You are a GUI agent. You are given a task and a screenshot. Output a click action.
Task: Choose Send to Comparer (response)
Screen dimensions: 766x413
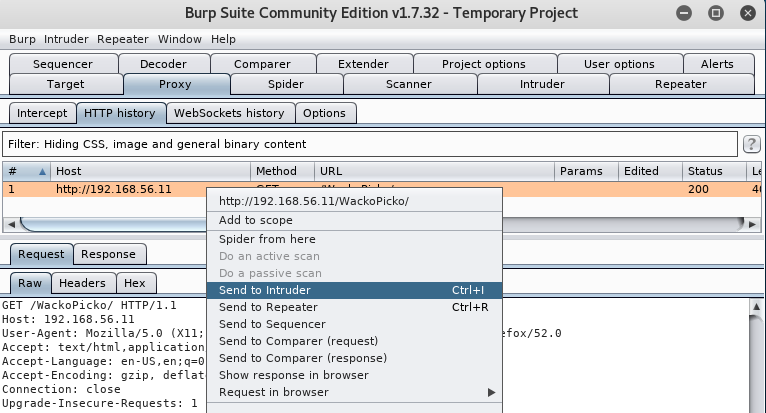point(354,358)
